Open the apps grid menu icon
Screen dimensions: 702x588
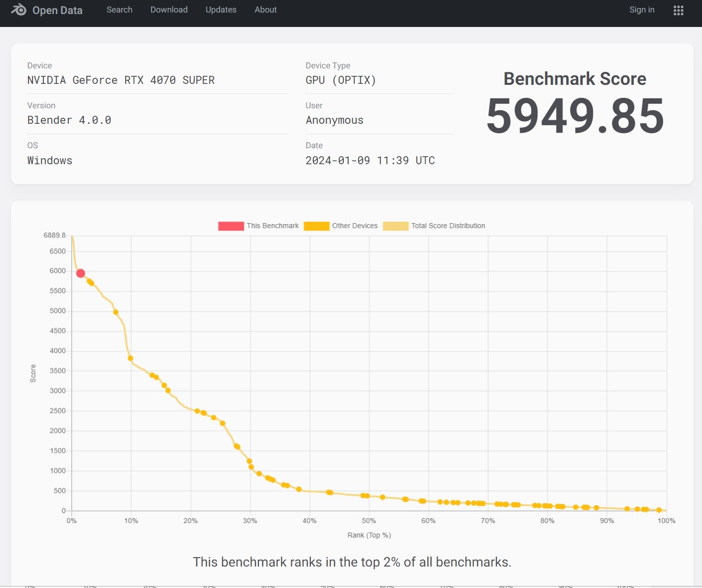pyautogui.click(x=678, y=10)
